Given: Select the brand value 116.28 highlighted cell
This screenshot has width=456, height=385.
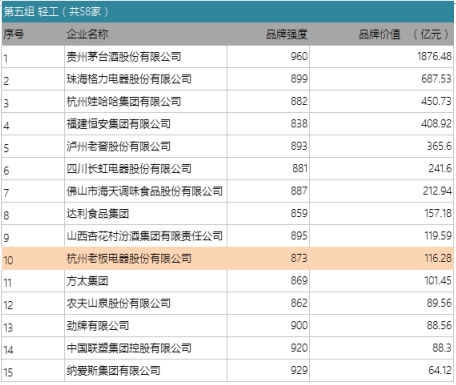Looking at the screenshot, I should coord(382,258).
